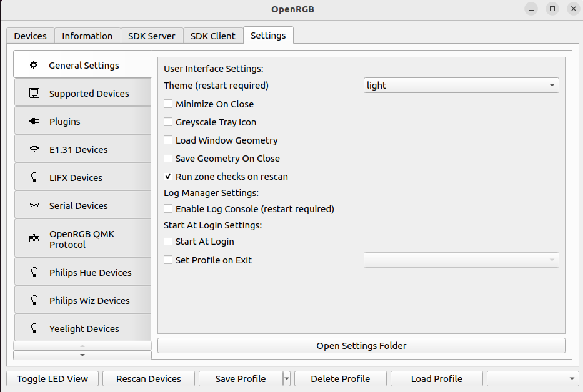Viewport: 583px width, 392px height.
Task: Click the wifi icon for E1.31 Devices
Action: click(x=34, y=150)
